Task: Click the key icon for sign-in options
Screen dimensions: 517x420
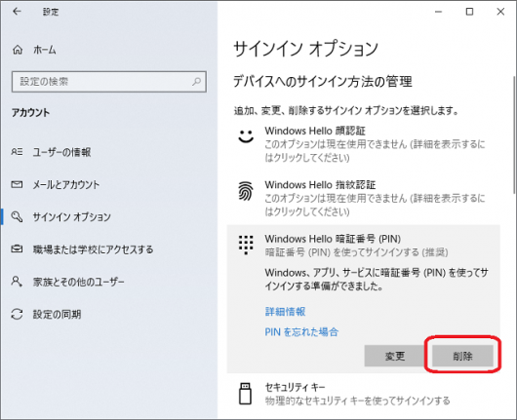Action: 18,216
